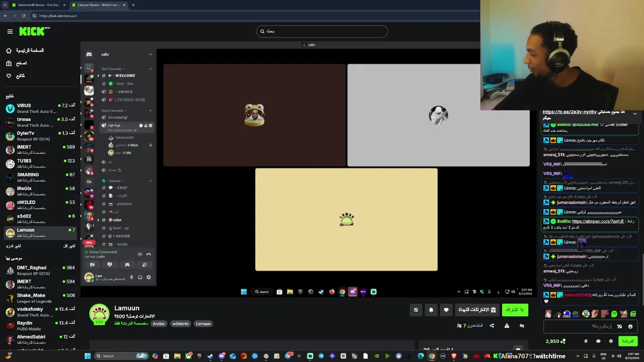Screen dimensions: 644x362
Task: Toggle hide-stream crossed eye icon
Action: pyautogui.click(x=522, y=326)
